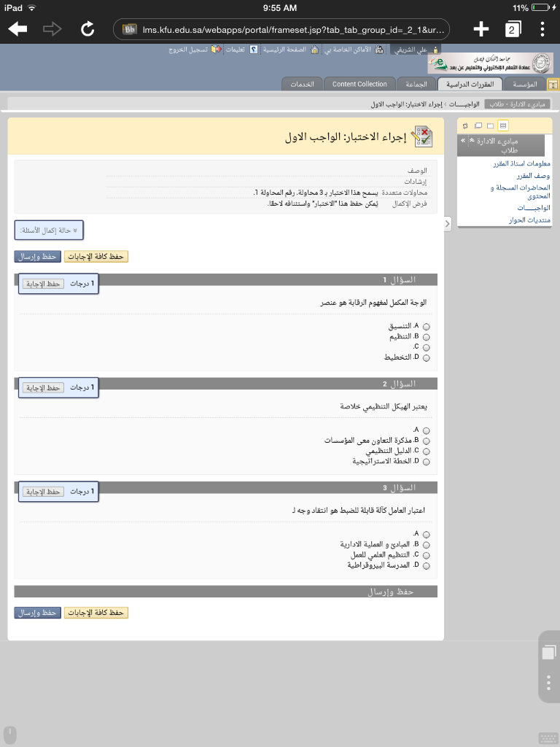Open المحاضرات المسجلة و المحتوى link
The image size is (560, 747).
click(521, 192)
